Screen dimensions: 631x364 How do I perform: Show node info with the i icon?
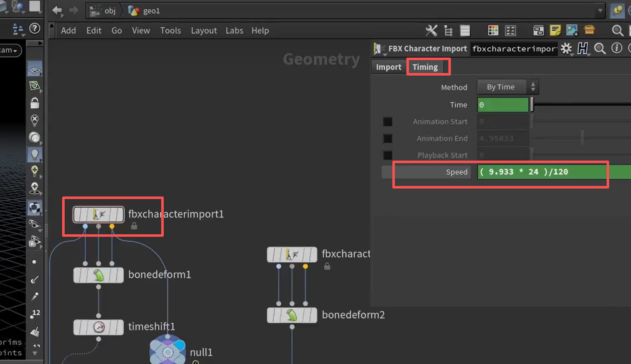617,48
